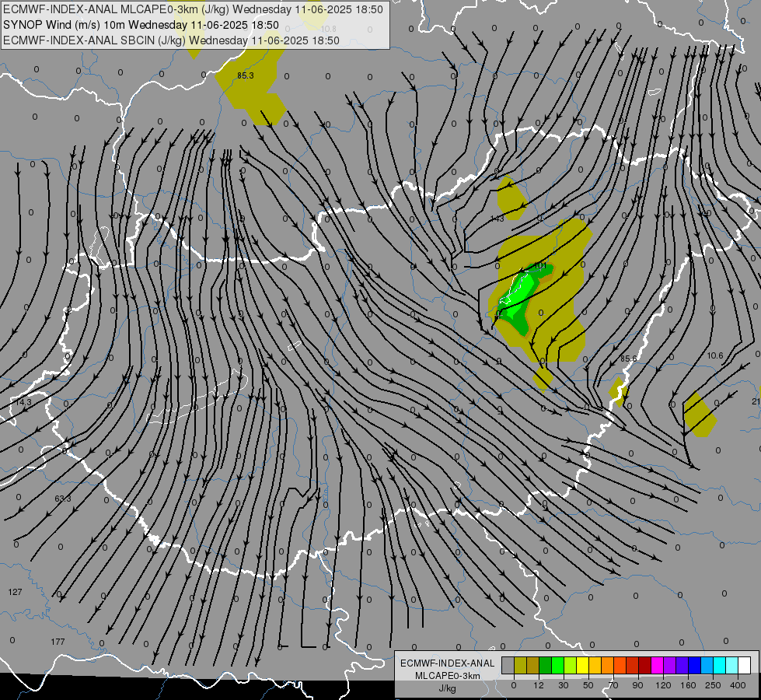Click the legend scale label 90
Screen dimensions: 761x700
[x=638, y=685]
